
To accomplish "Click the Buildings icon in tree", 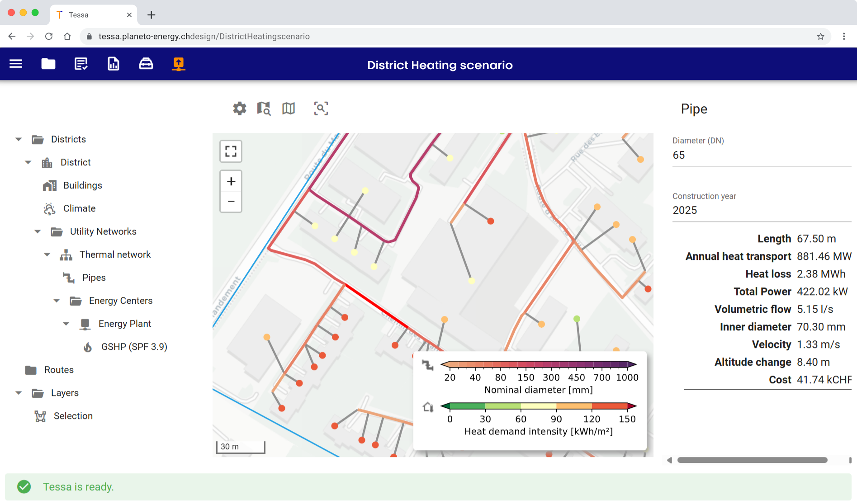I will point(50,185).
